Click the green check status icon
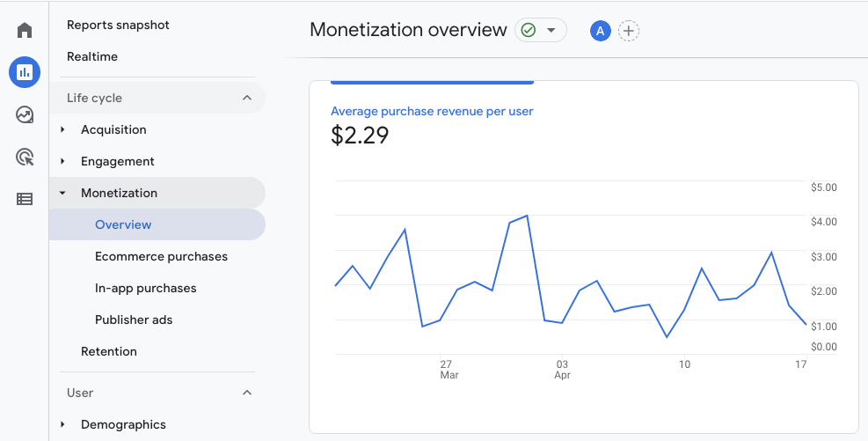 coord(529,30)
